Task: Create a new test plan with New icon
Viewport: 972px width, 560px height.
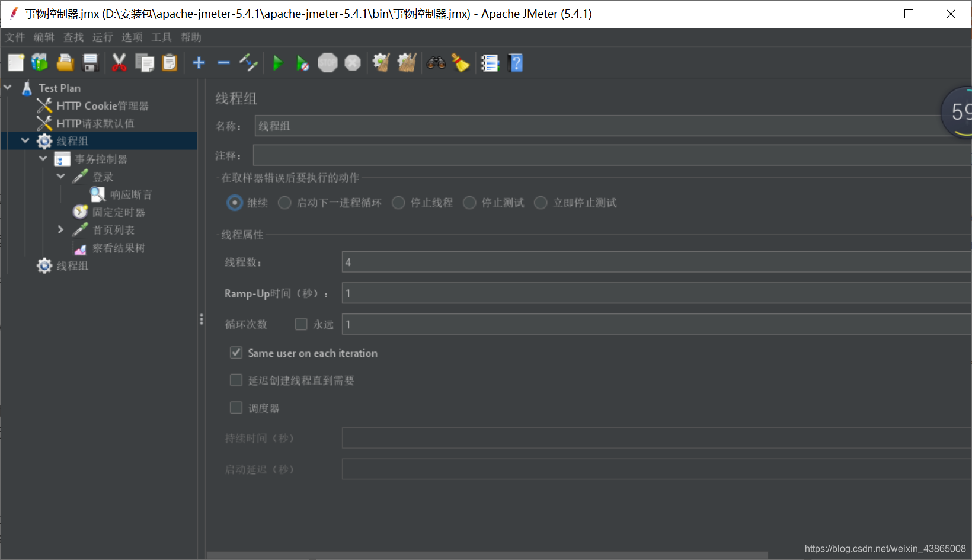Action: 16,63
